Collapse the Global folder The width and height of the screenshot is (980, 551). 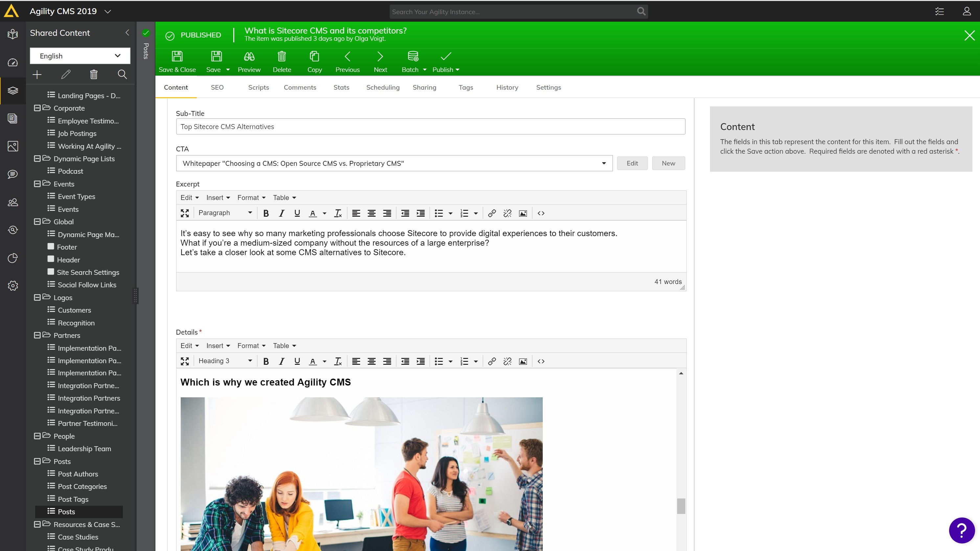click(x=37, y=222)
